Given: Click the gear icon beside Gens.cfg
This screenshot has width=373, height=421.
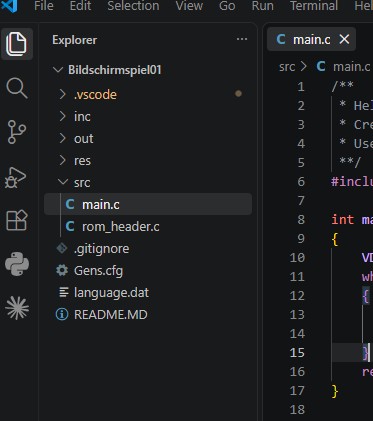Looking at the screenshot, I should [62, 270].
